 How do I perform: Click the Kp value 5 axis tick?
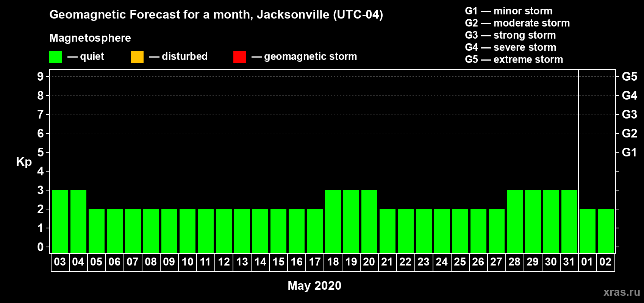[x=41, y=152]
